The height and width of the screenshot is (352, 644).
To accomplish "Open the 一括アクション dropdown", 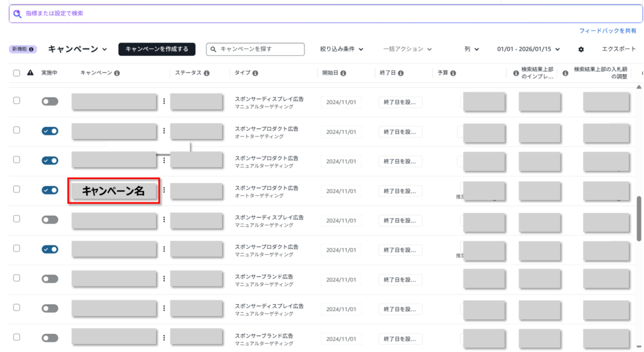I will click(x=408, y=49).
